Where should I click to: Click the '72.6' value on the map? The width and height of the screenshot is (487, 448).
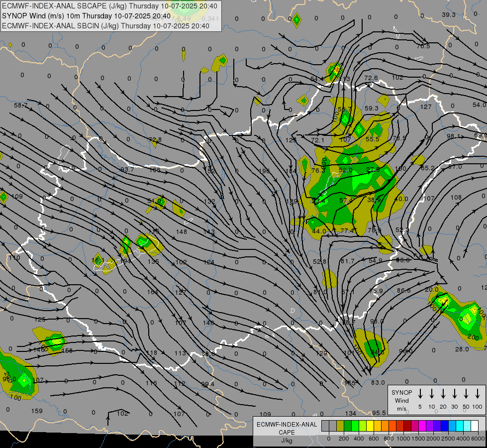tap(371, 78)
